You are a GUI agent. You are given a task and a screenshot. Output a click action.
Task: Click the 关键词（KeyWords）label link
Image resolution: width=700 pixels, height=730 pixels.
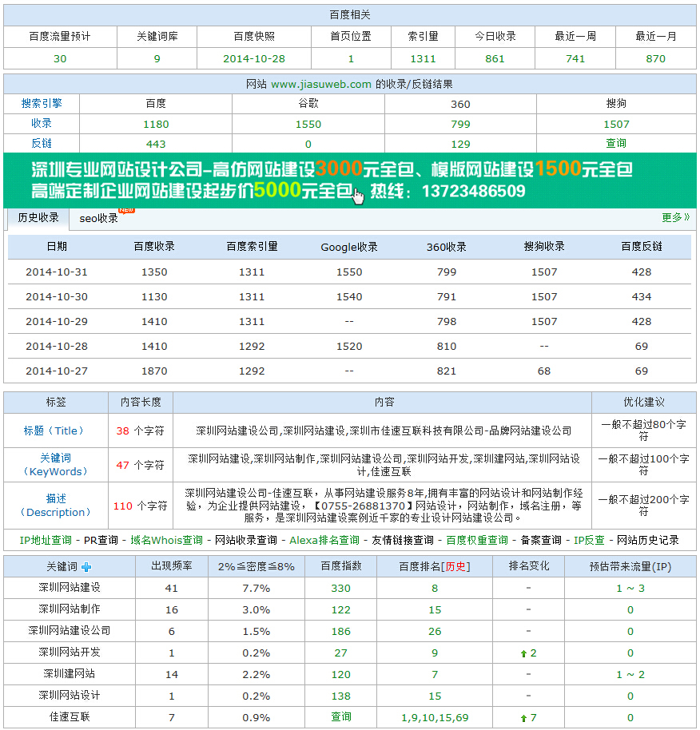[x=55, y=465]
